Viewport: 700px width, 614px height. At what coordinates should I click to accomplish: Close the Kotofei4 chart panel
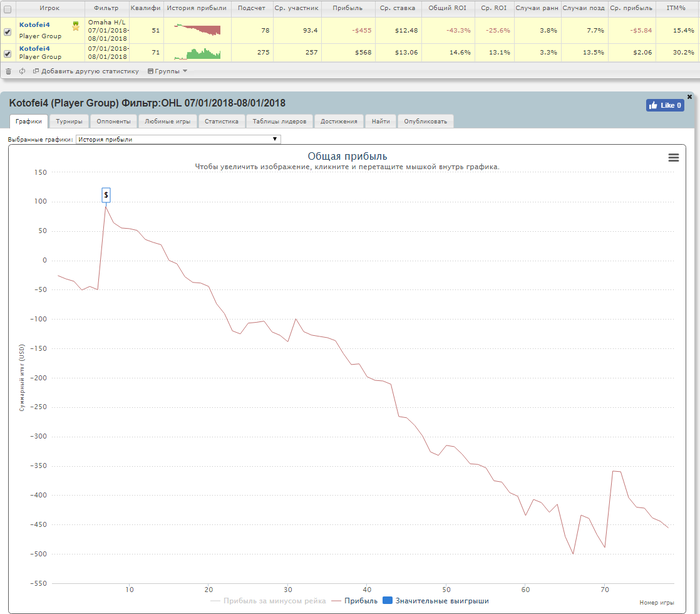coord(689,96)
